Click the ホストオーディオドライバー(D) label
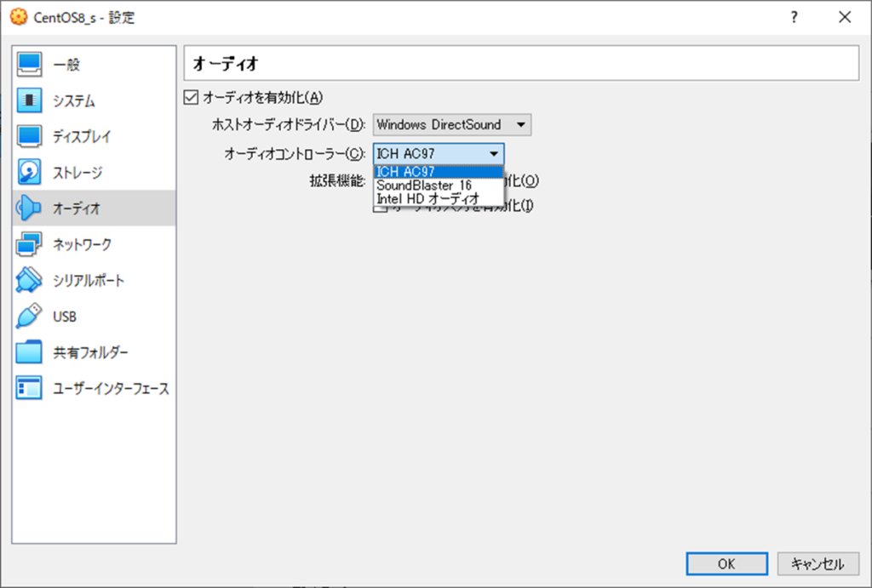This screenshot has width=872, height=588. pos(289,124)
